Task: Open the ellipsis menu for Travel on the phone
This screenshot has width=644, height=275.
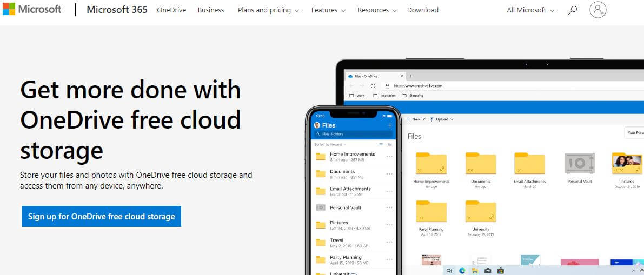Action: click(389, 243)
